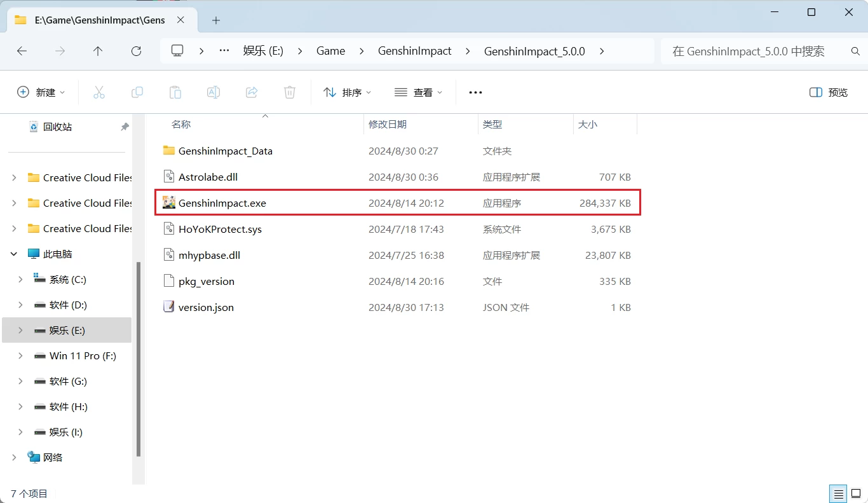Select 软件 (G:) drive in sidebar
Screen dimensions: 868x503
67,382
